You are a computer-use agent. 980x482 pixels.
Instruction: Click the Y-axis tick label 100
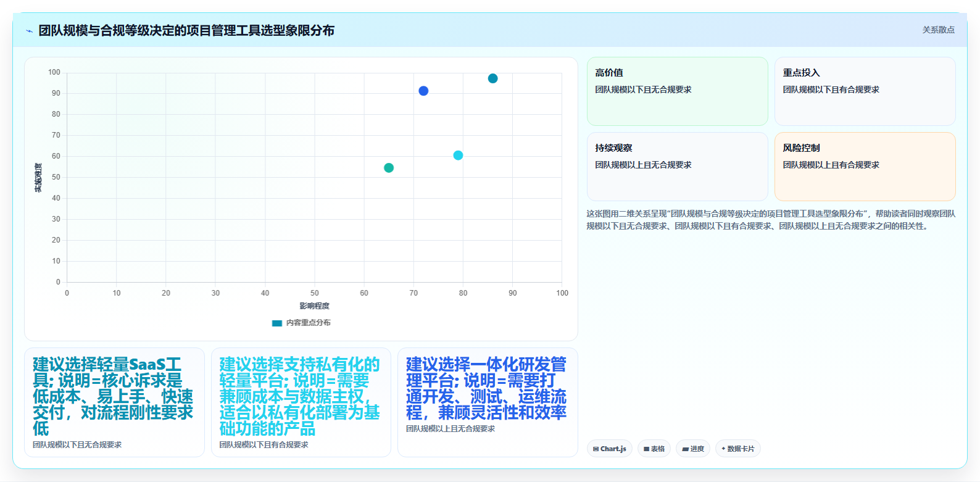pos(54,72)
